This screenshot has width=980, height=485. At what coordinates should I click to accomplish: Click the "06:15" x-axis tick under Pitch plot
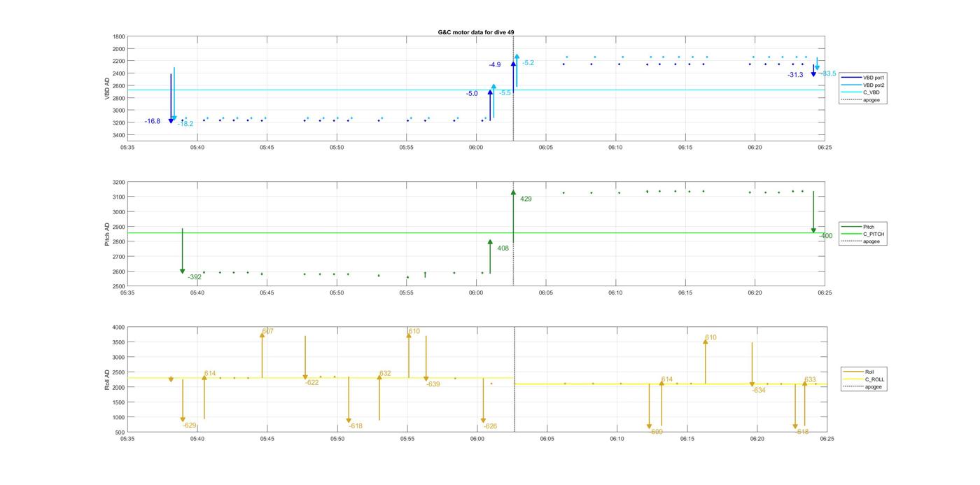[x=685, y=293]
